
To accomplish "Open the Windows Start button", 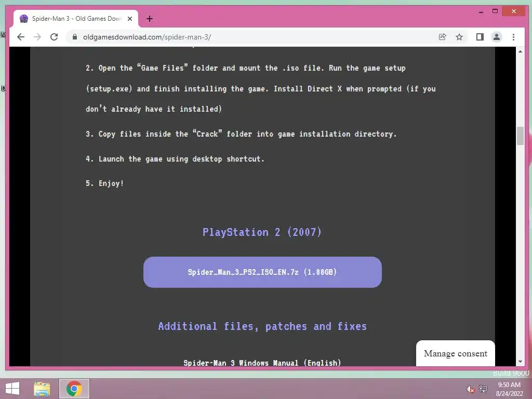I will coord(12,389).
